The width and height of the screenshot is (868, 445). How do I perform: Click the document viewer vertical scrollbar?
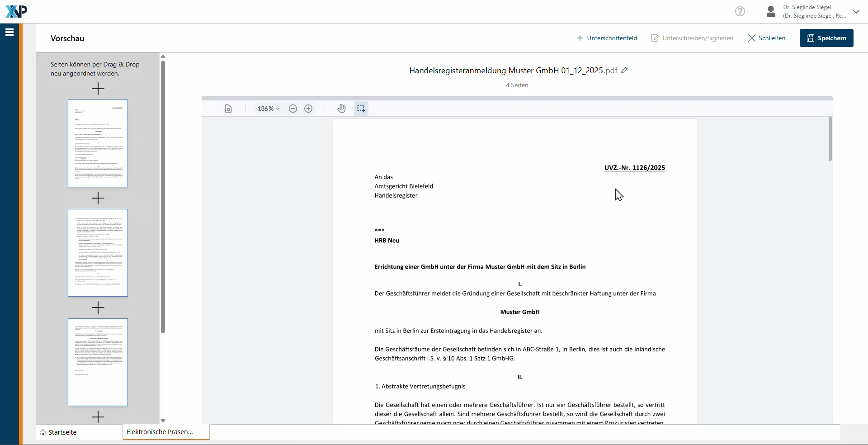tap(830, 139)
